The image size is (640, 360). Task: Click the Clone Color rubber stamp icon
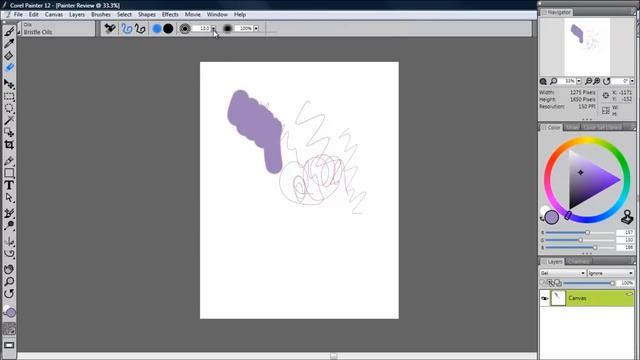[x=627, y=217]
